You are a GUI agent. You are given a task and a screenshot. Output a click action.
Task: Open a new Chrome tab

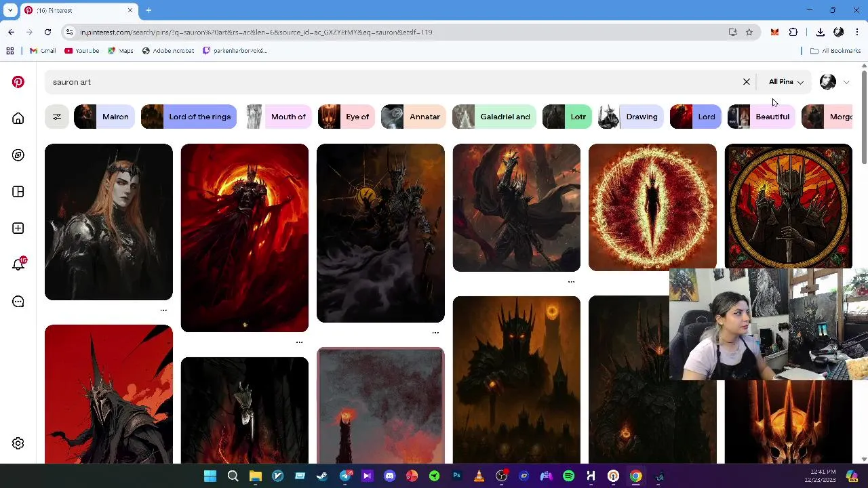click(x=149, y=10)
